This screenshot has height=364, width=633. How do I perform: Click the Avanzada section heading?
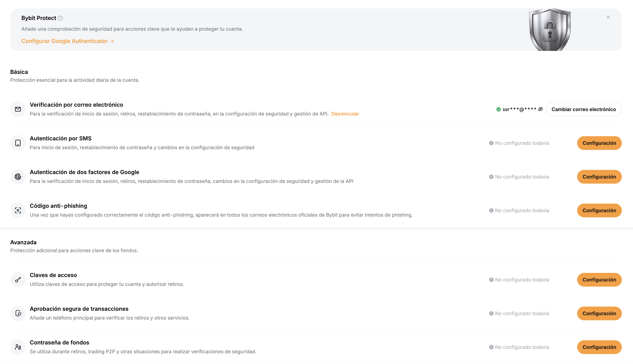click(x=23, y=242)
